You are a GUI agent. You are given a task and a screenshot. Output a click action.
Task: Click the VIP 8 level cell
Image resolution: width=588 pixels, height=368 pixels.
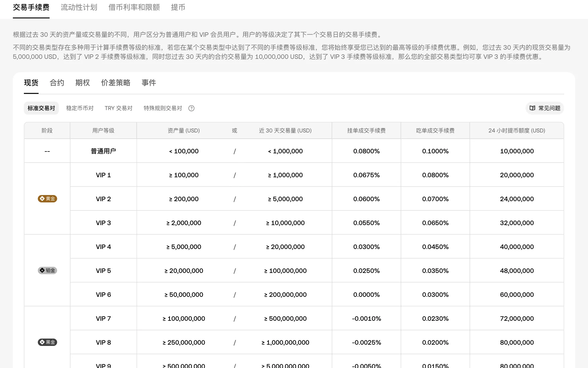click(103, 343)
